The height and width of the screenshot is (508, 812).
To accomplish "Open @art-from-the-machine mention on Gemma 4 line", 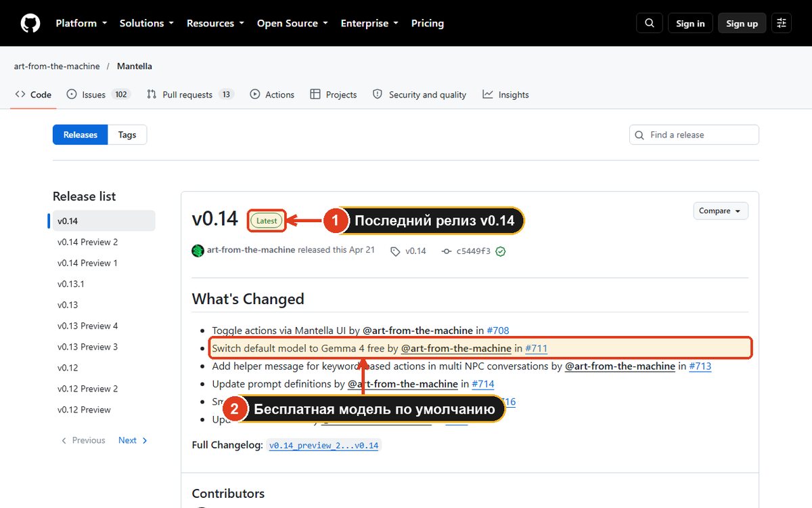I will [456, 348].
